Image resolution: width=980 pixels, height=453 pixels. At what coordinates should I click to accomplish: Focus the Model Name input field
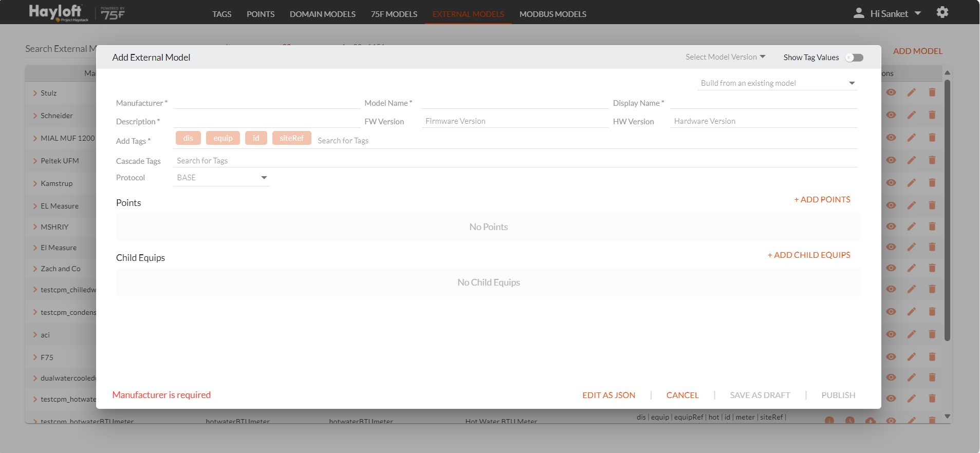coord(515,103)
